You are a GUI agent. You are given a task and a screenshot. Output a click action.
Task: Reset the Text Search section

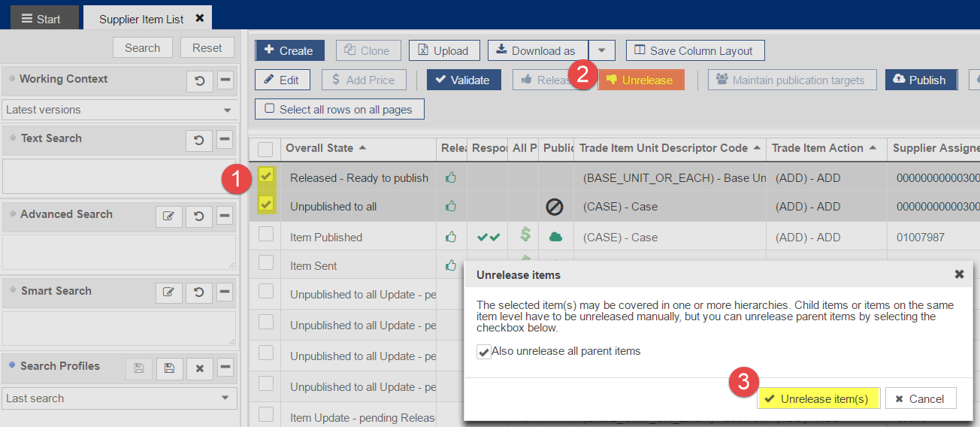coord(199,140)
